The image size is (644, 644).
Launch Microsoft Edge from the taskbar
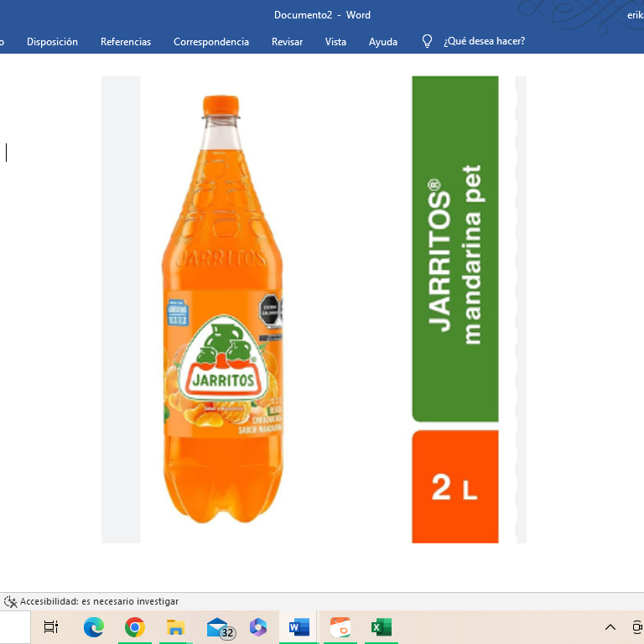coord(94,627)
